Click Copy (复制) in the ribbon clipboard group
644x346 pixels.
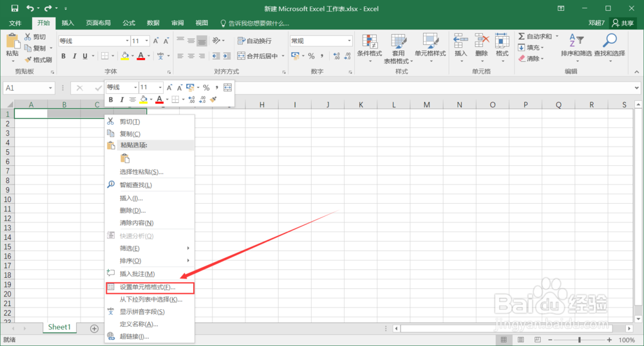point(35,48)
